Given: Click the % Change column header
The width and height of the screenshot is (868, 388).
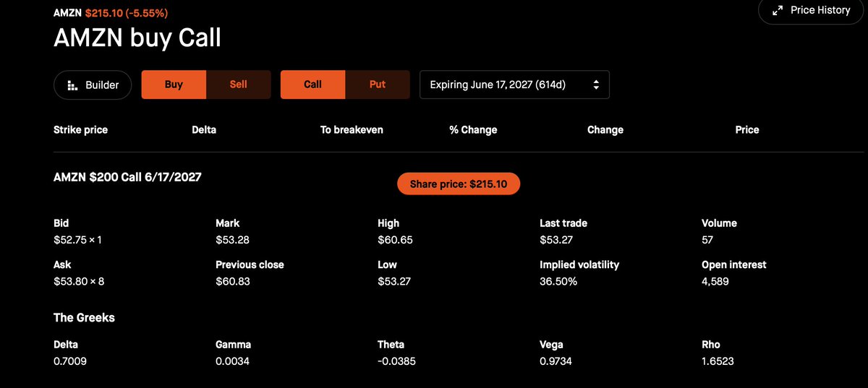Looking at the screenshot, I should tap(473, 130).
